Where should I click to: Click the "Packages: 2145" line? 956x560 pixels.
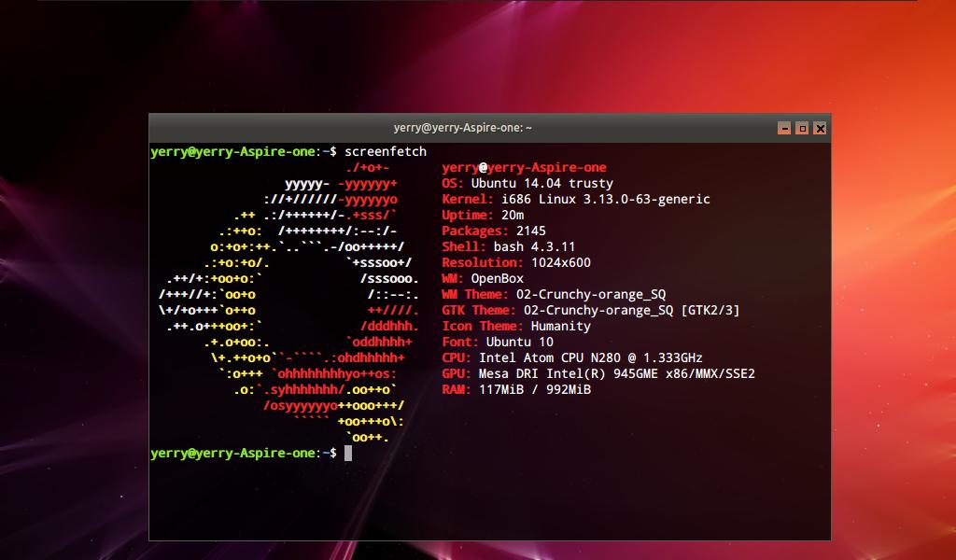tap(494, 231)
